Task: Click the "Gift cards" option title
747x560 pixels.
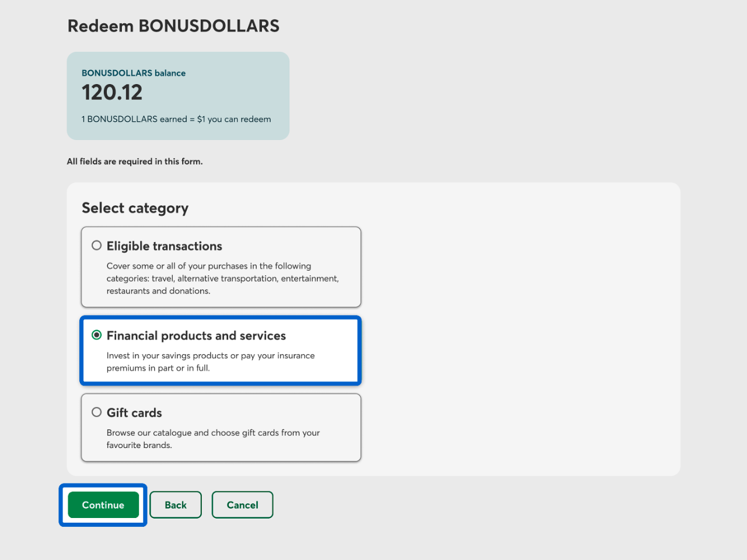Action: coord(134,413)
